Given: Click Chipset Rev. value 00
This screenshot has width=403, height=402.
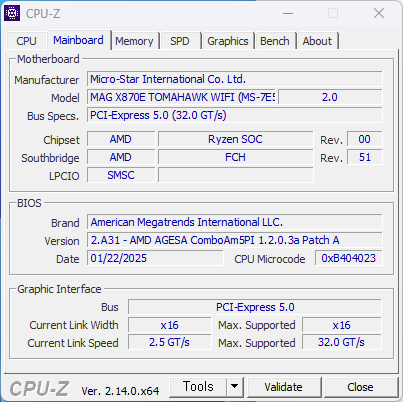Looking at the screenshot, I should click(365, 139).
